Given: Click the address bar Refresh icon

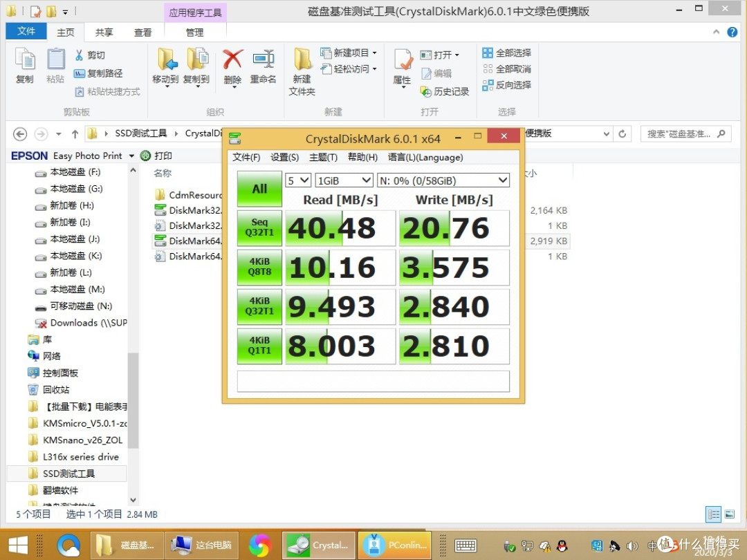Looking at the screenshot, I should pos(622,134).
